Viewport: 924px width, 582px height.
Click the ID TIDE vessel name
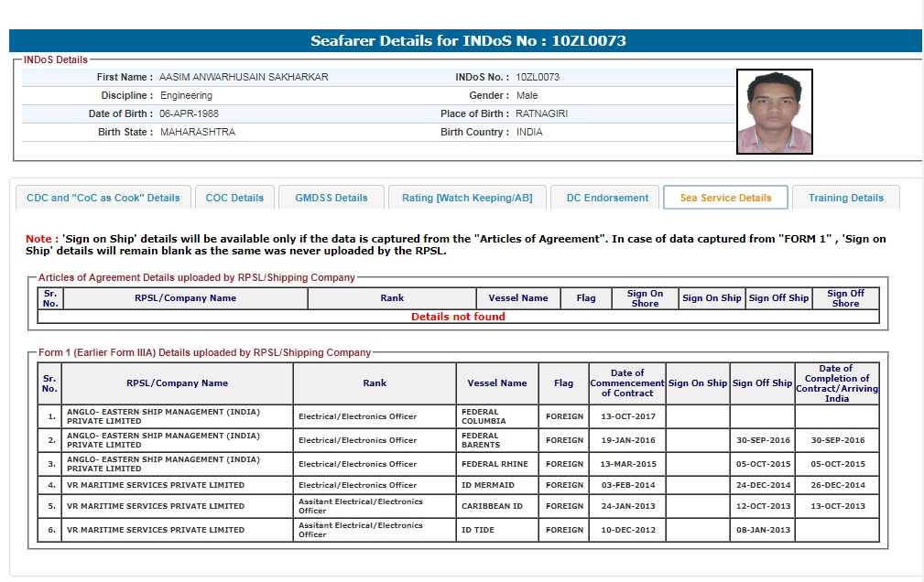(x=478, y=530)
